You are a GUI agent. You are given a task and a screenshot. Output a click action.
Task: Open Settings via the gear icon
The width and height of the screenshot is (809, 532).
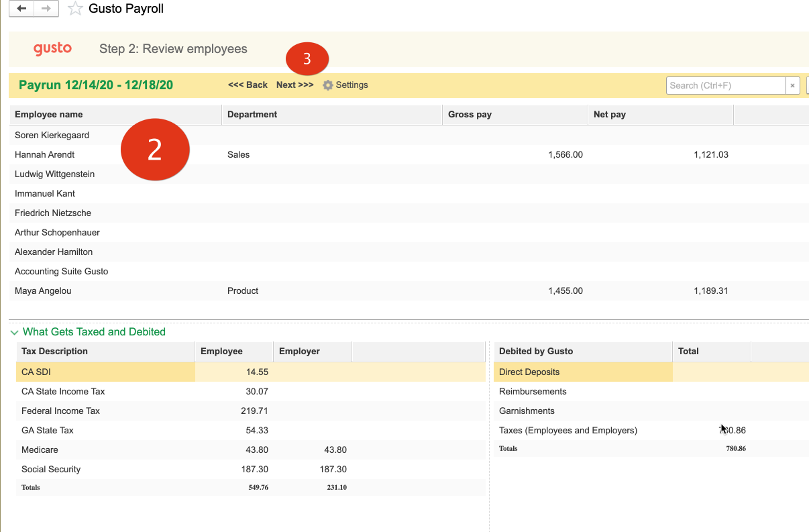coord(345,85)
